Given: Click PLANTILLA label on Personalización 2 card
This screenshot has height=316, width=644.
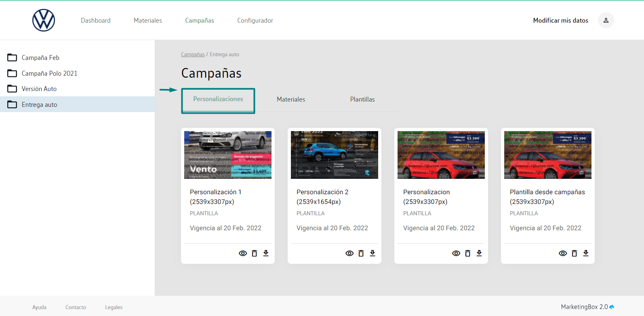Looking at the screenshot, I should pyautogui.click(x=311, y=213).
